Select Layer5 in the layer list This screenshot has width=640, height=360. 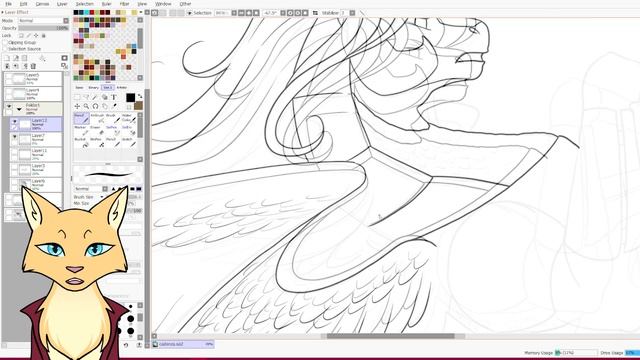[x=33, y=79]
